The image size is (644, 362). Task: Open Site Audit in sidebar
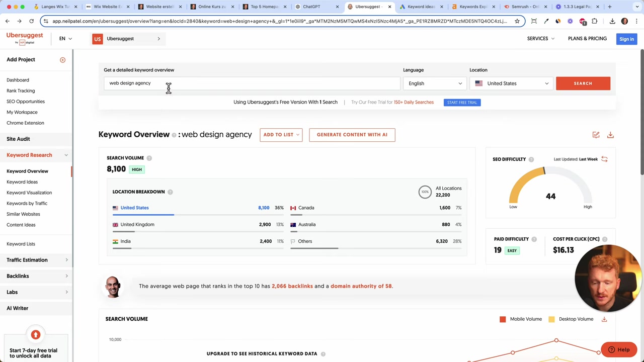18,139
